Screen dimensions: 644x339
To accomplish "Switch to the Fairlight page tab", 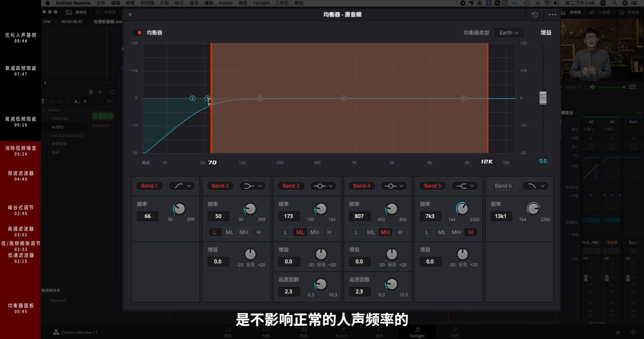I will click(x=417, y=332).
